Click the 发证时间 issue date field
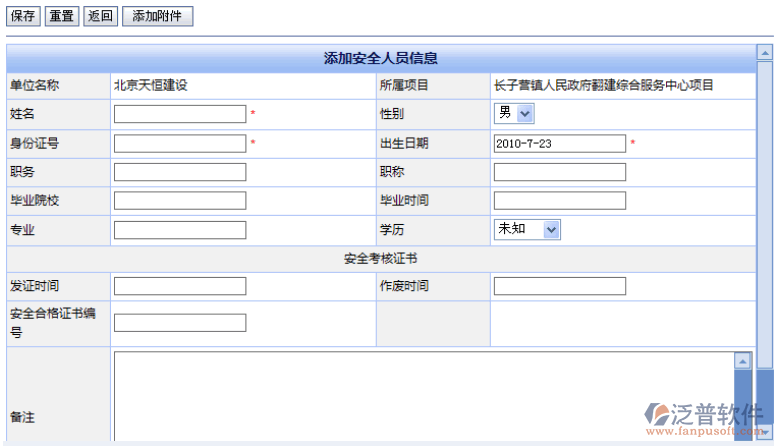The width and height of the screenshot is (774, 447). (180, 286)
